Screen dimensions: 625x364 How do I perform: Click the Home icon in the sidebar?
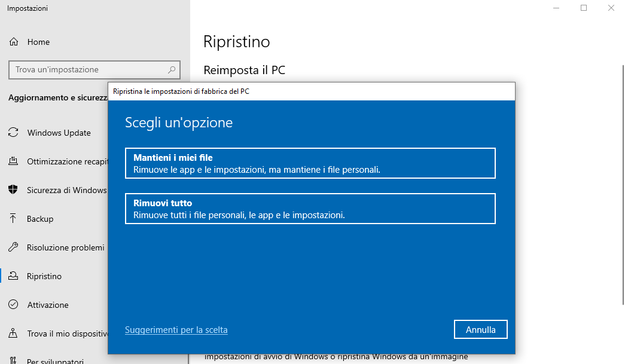point(13,41)
